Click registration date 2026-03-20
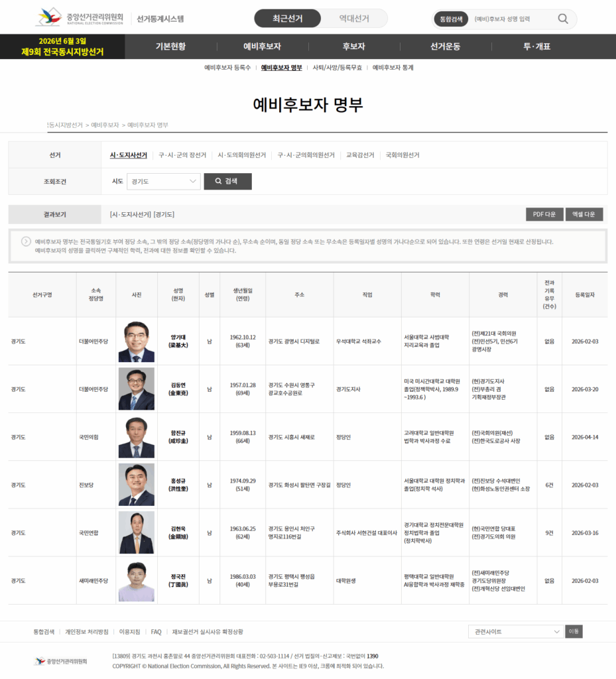This screenshot has width=616, height=679. tap(585, 389)
